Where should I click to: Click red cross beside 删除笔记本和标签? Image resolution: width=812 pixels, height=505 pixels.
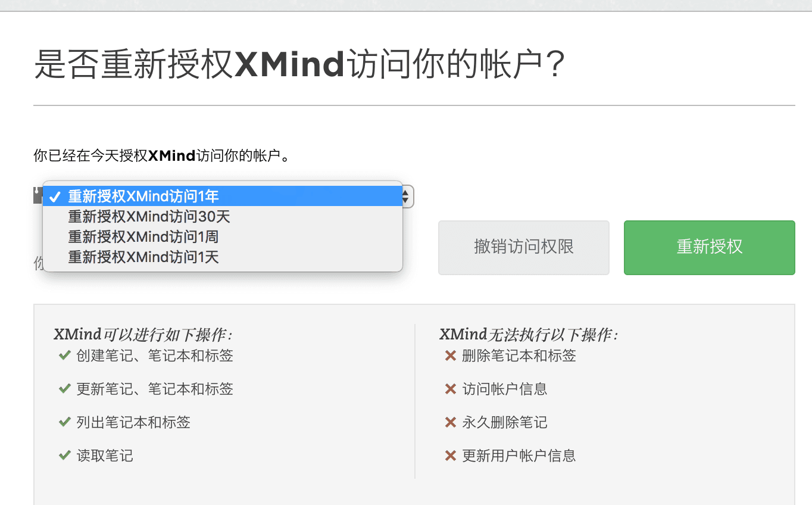(451, 356)
